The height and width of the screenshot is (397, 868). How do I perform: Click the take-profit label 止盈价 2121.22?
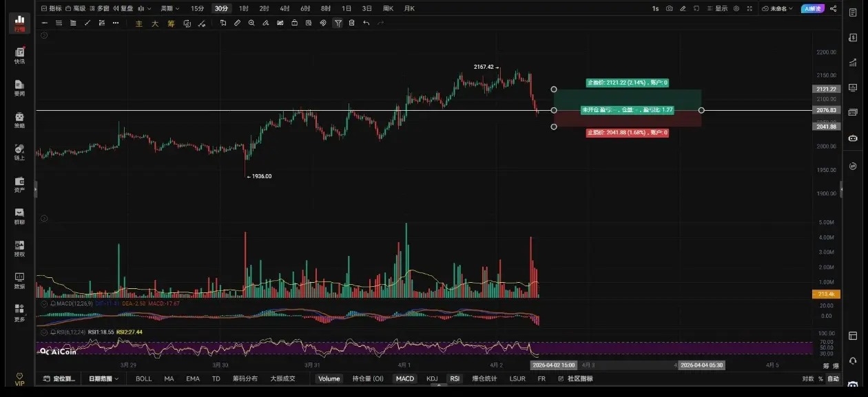[627, 83]
